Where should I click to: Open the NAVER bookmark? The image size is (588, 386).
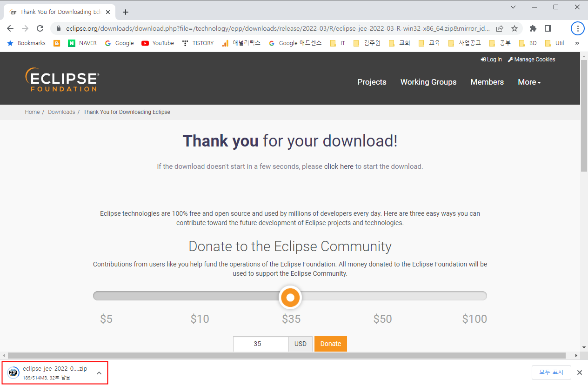[82, 43]
